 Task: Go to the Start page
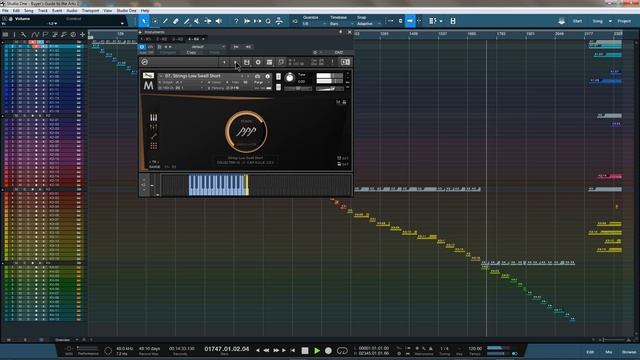coord(577,21)
